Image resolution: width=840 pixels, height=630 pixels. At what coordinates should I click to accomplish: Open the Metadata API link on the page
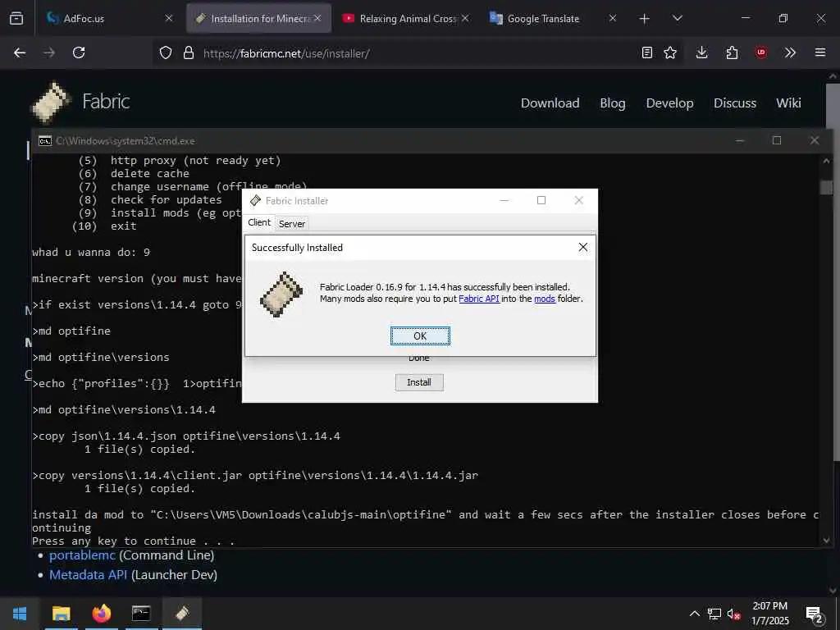coord(89,575)
